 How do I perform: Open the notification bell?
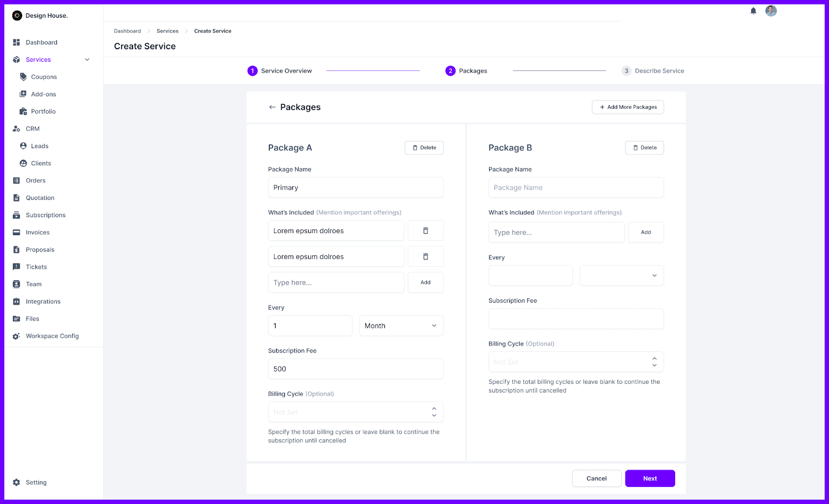coord(753,10)
